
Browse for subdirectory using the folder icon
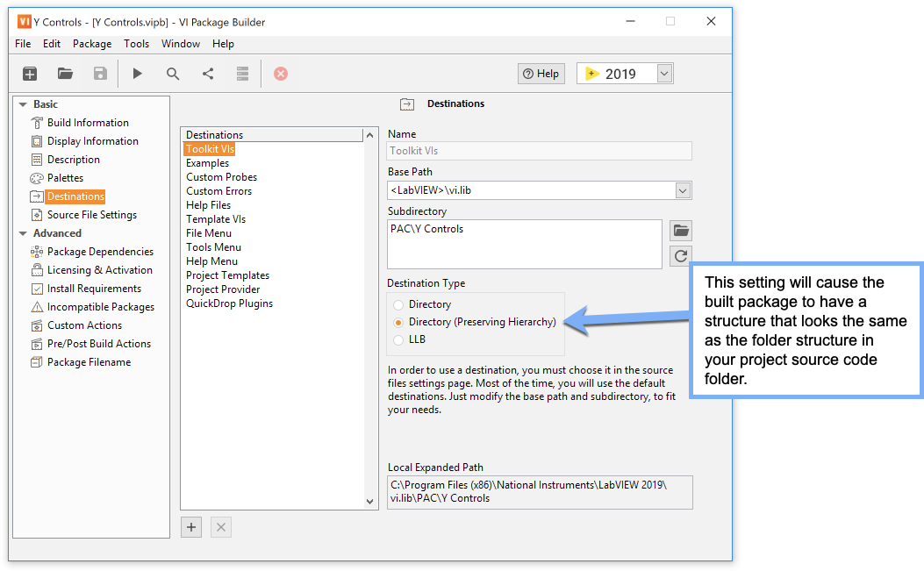click(681, 231)
